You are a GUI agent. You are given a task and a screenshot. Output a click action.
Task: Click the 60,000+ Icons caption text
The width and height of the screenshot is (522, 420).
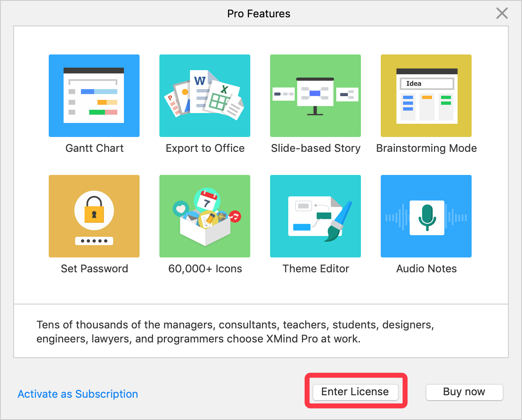[205, 269]
